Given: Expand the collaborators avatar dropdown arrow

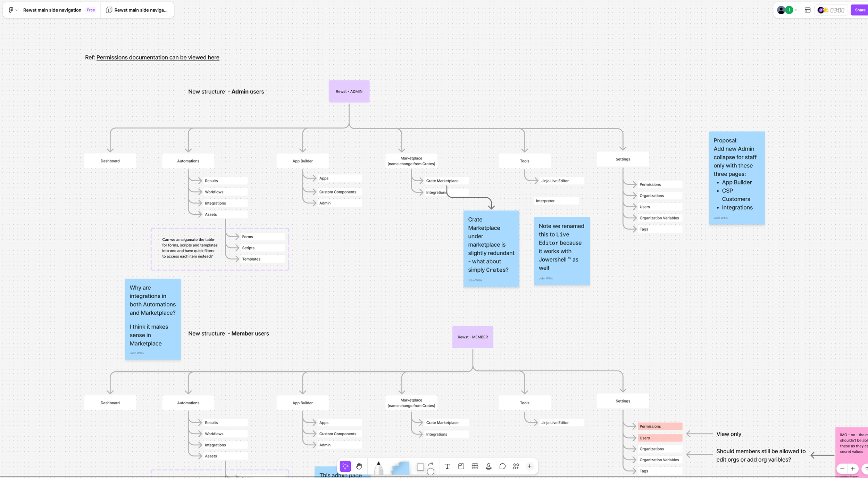Looking at the screenshot, I should pyautogui.click(x=796, y=10).
